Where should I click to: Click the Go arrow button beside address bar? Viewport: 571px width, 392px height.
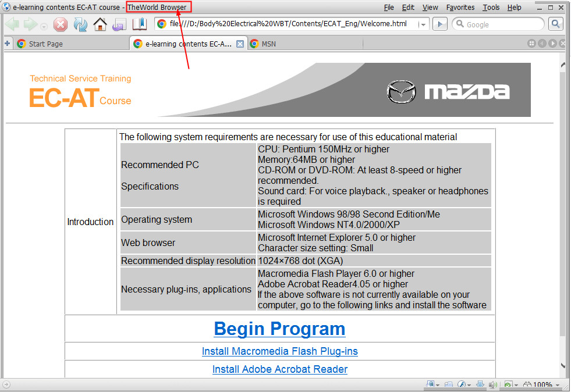point(440,24)
